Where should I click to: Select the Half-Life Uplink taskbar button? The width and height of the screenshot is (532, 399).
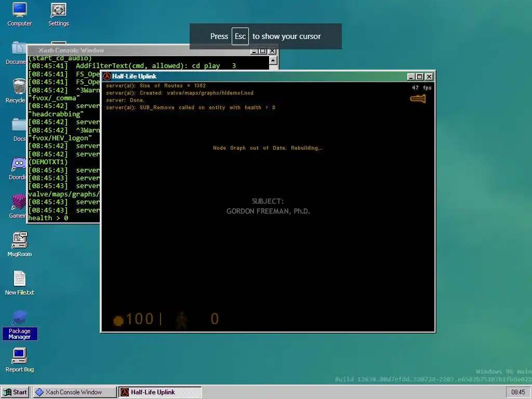[160, 392]
